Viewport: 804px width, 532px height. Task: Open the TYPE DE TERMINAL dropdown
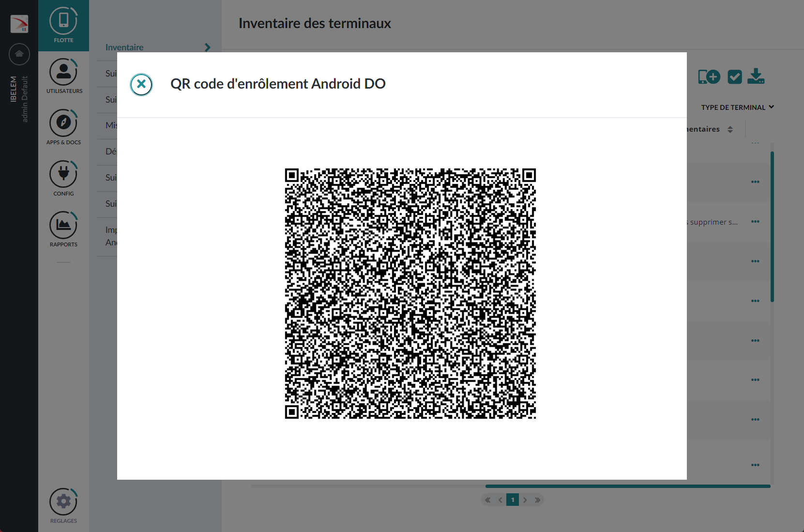[x=737, y=107]
